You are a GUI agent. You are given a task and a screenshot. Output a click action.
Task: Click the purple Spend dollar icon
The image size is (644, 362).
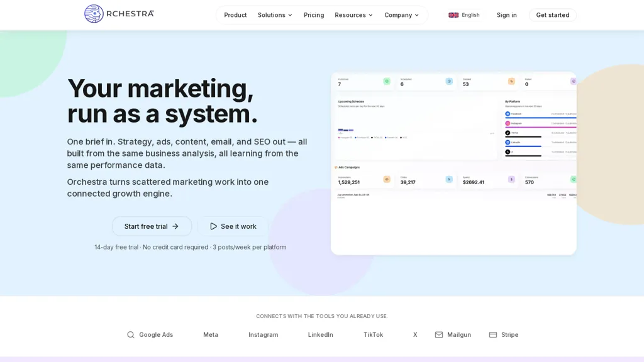pyautogui.click(x=511, y=179)
